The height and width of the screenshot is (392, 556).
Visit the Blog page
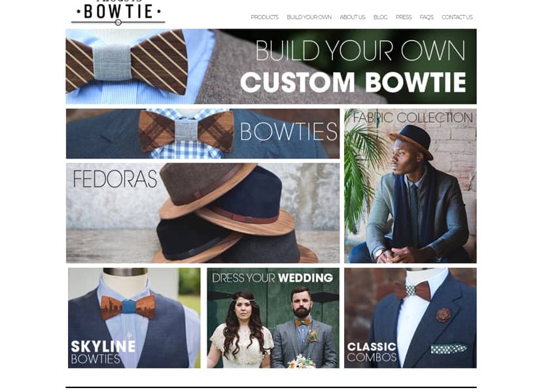(x=380, y=17)
